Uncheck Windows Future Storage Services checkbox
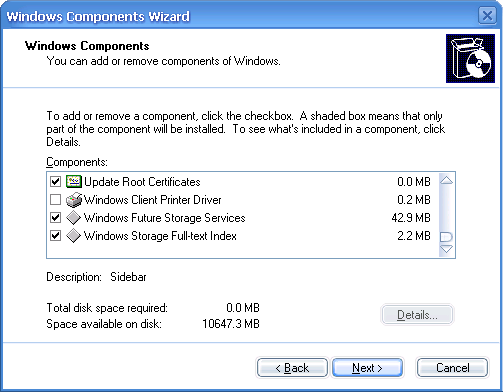503x392 pixels. click(55, 218)
